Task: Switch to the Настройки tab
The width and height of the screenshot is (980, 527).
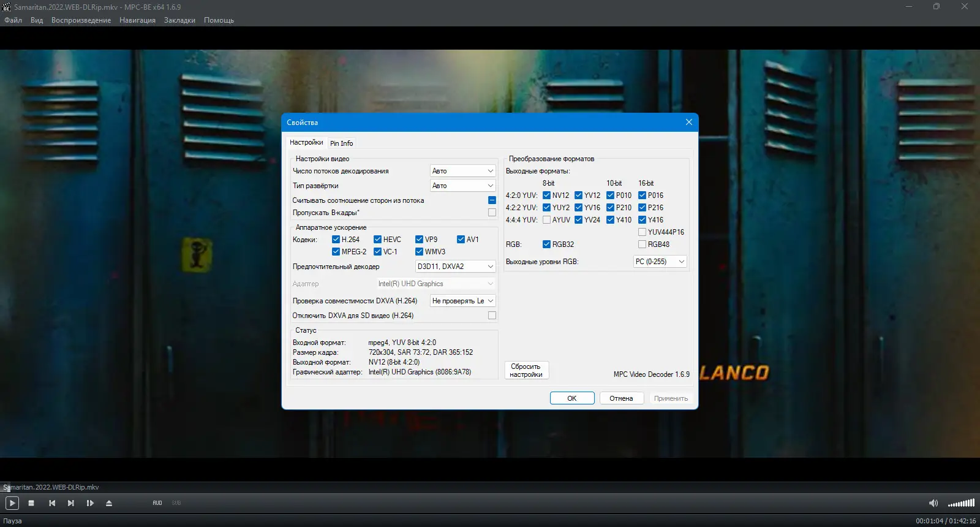Action: click(306, 142)
